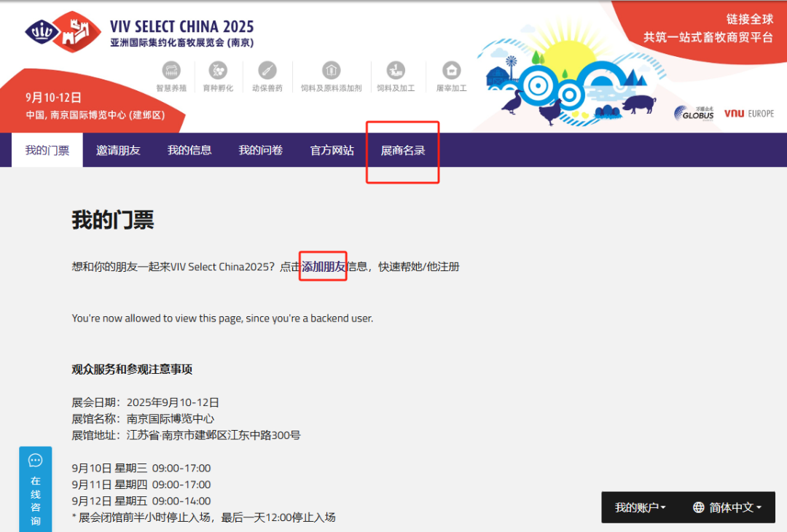Click the 9月12日 星期五 opening hours line
787x532 pixels.
pyautogui.click(x=141, y=501)
